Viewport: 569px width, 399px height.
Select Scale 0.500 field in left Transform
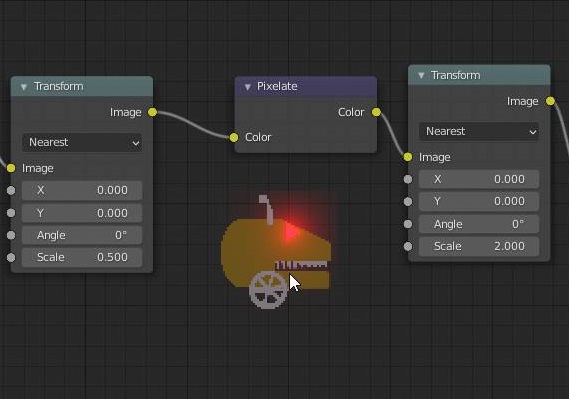coord(82,258)
